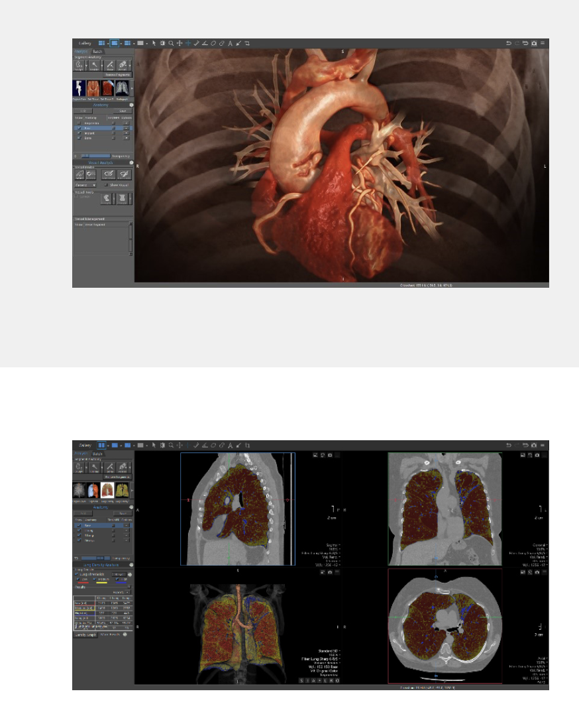Uncheck the Implant show checkbox in Anatomy list
The image size is (579, 728).
point(79,133)
